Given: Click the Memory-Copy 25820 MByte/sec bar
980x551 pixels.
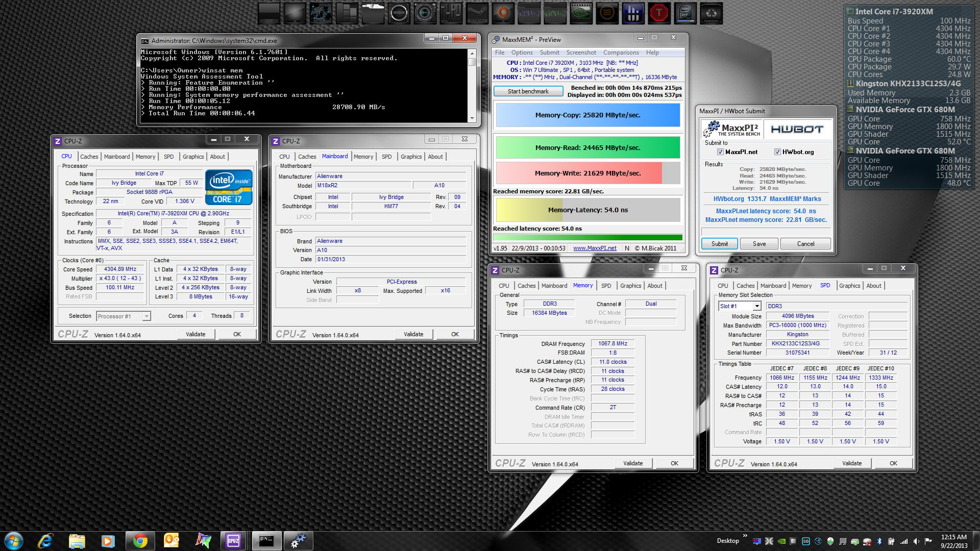Looking at the screenshot, I should coord(588,115).
